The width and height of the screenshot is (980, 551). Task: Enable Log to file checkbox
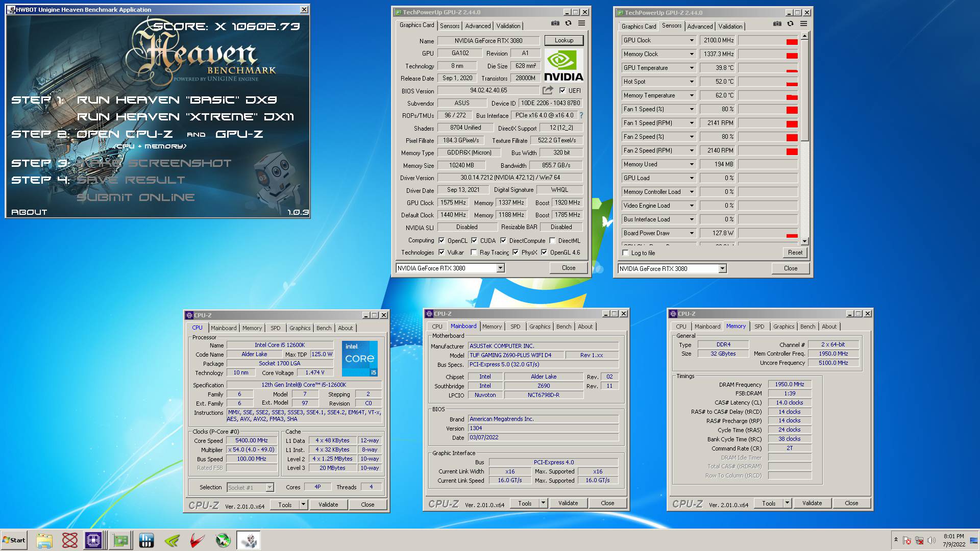pyautogui.click(x=626, y=253)
